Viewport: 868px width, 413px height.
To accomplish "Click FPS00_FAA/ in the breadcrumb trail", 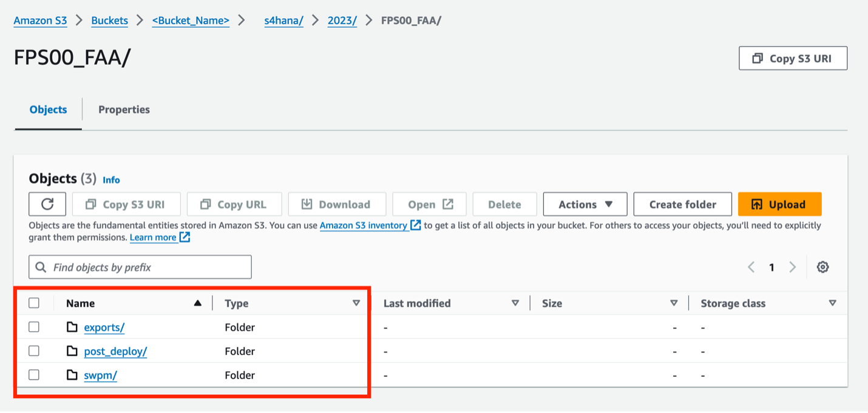I will coord(411,21).
